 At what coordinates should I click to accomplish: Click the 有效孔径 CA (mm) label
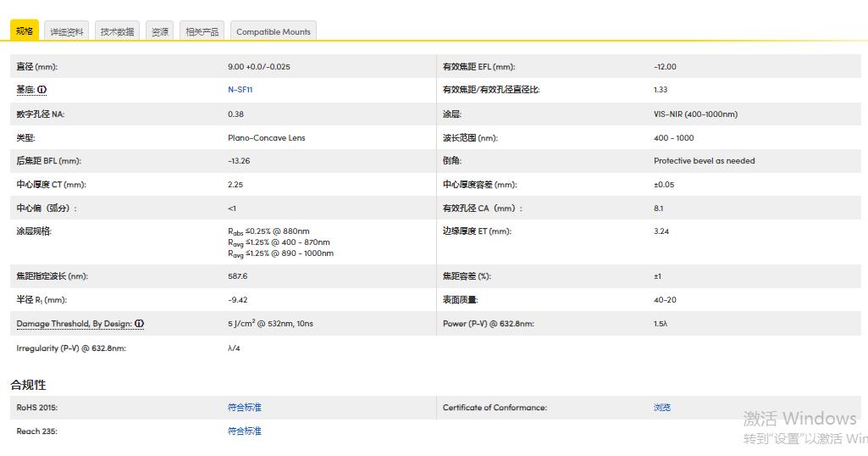[x=482, y=209]
